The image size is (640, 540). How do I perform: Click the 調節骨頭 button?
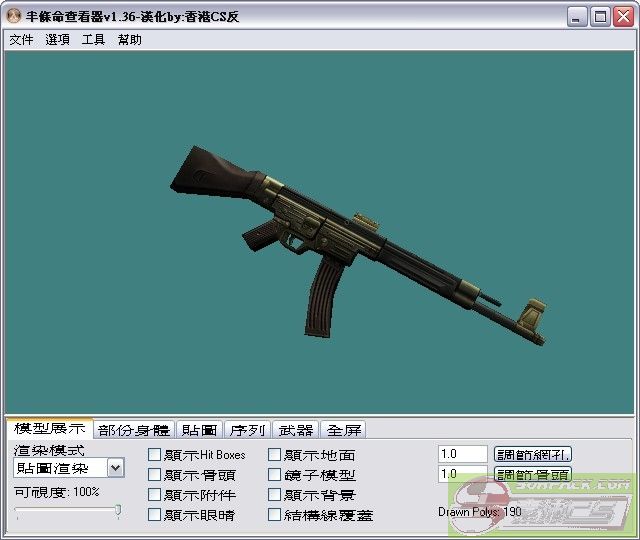coord(533,475)
